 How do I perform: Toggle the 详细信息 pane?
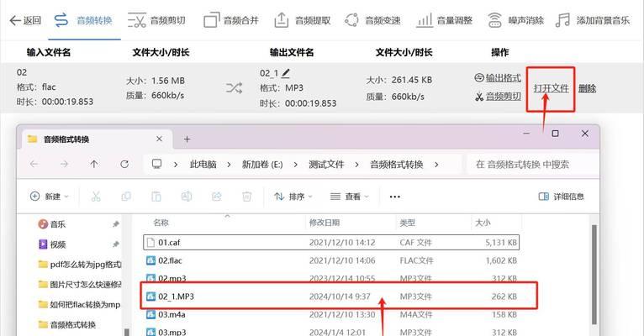(x=561, y=197)
